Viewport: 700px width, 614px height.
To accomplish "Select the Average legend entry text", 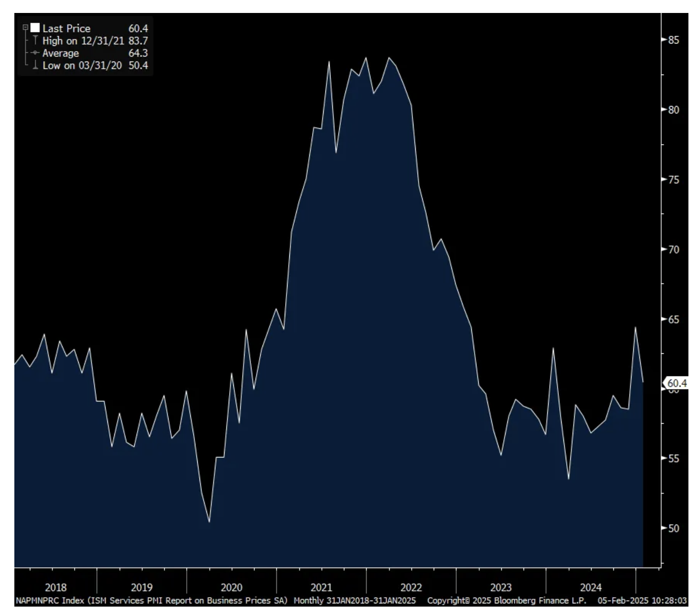I will tap(61, 53).
